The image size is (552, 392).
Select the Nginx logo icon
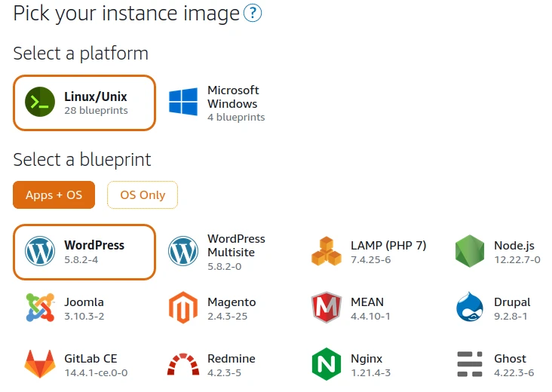click(326, 365)
